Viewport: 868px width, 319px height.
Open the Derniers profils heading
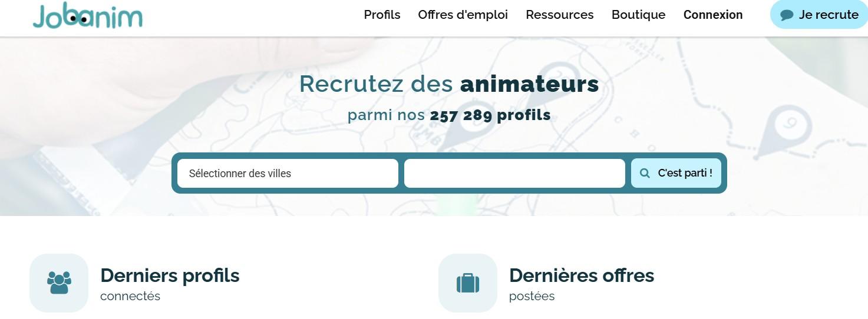[170, 275]
